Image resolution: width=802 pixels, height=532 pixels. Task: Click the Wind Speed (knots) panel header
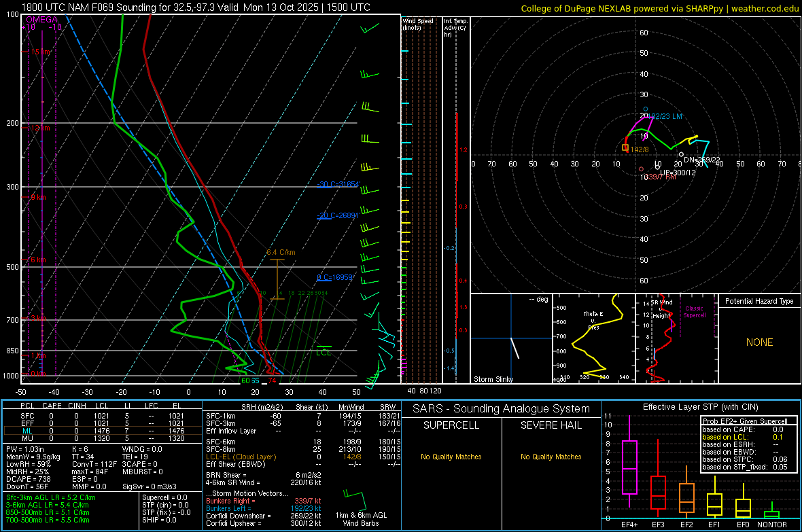pos(418,24)
